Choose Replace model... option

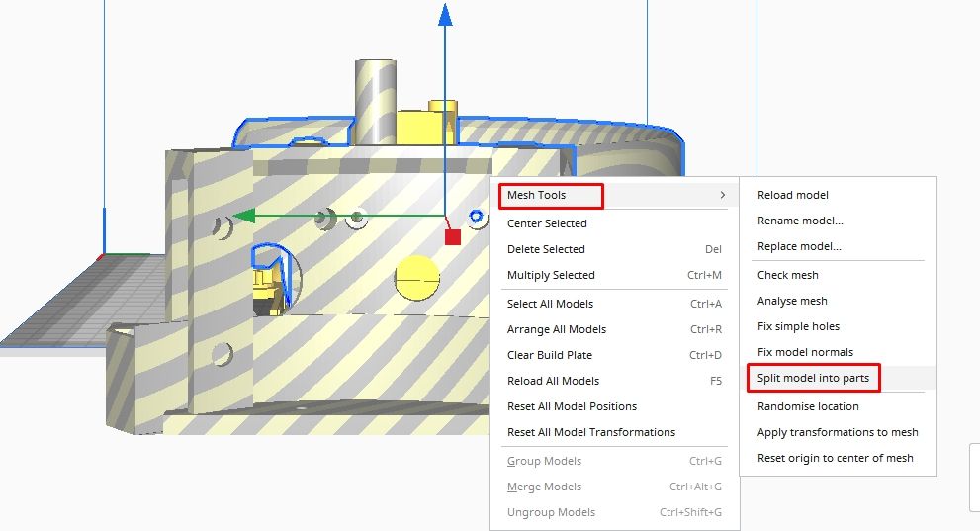coord(838,246)
